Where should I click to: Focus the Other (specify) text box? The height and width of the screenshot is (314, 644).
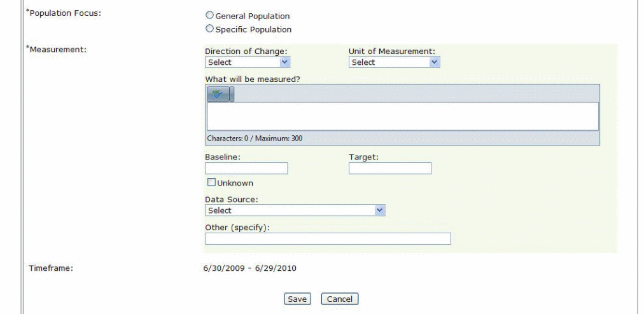click(328, 239)
